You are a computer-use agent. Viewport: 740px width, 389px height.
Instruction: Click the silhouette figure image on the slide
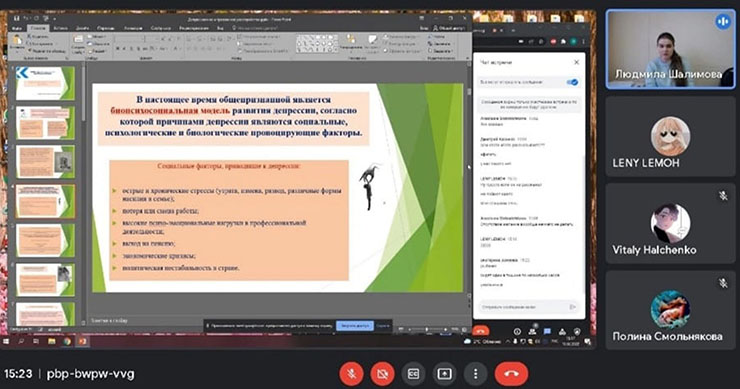pos(370,186)
